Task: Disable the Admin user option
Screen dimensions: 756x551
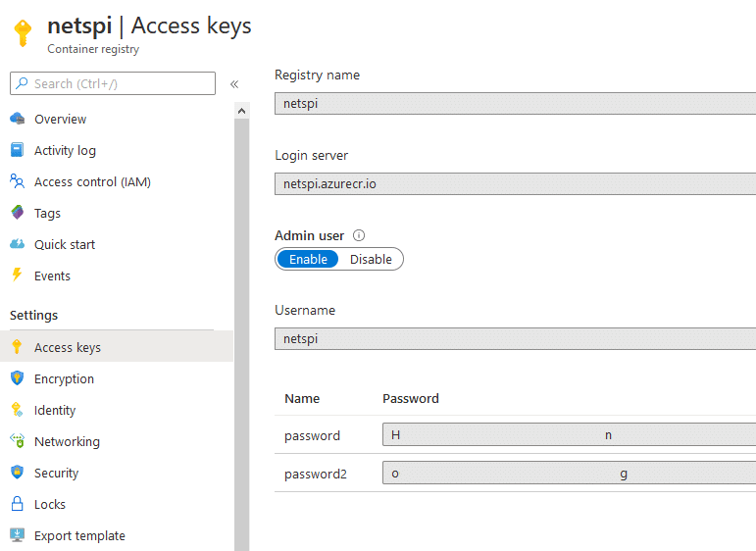Action: (x=371, y=260)
